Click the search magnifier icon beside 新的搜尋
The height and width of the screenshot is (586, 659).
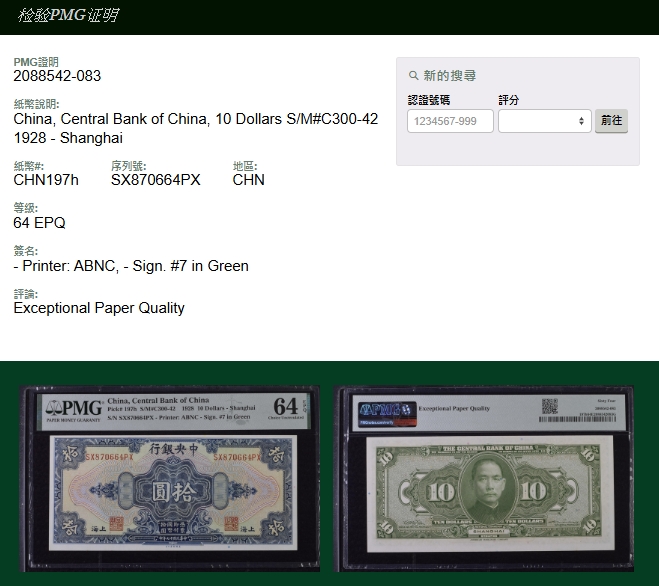click(x=414, y=76)
